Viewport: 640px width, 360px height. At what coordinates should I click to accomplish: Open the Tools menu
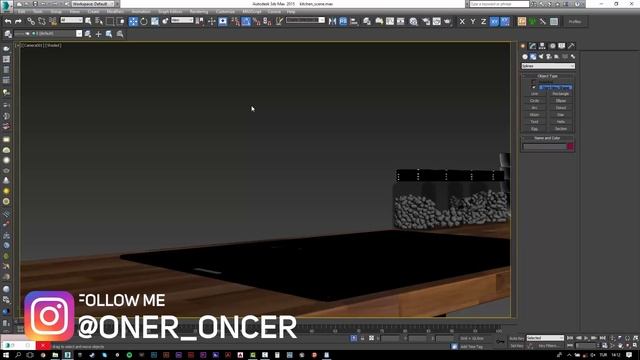click(38, 12)
